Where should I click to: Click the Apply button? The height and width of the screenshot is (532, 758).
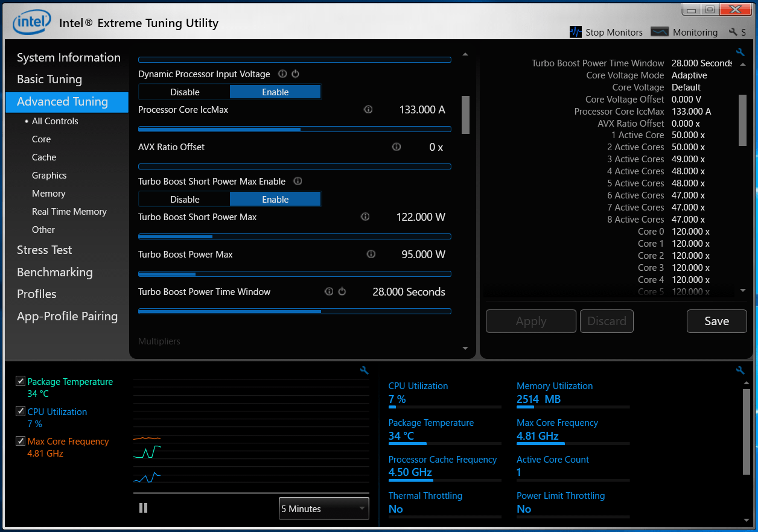pos(531,321)
